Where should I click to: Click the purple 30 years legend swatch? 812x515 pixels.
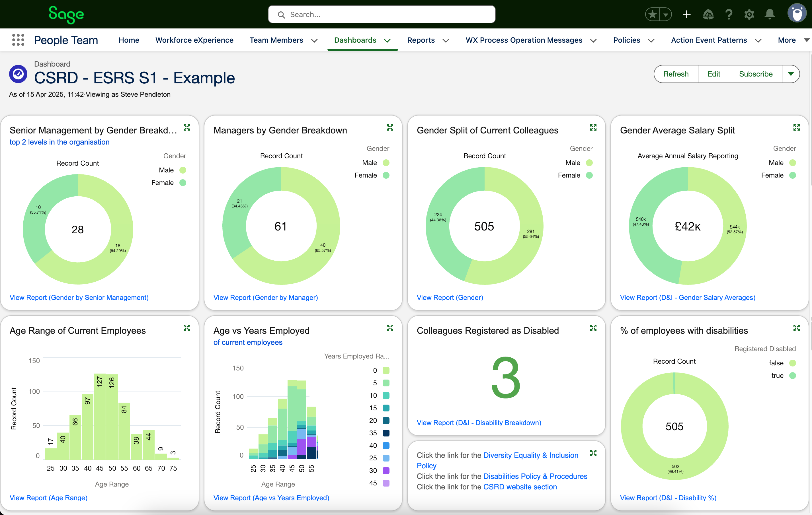click(x=386, y=470)
